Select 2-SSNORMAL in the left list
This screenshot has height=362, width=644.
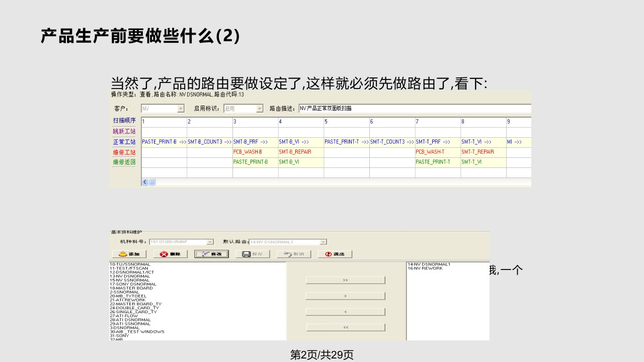tap(125, 292)
